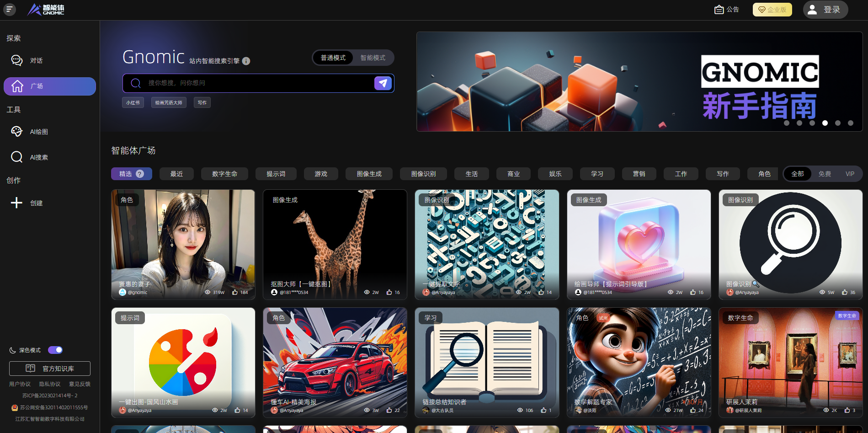Switch search to 智能模式

coord(373,58)
